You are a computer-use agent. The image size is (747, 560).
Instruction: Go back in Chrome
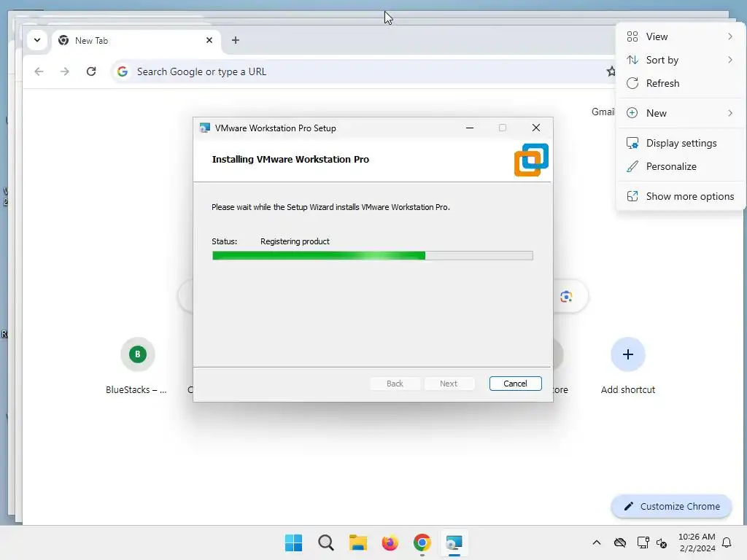[39, 71]
